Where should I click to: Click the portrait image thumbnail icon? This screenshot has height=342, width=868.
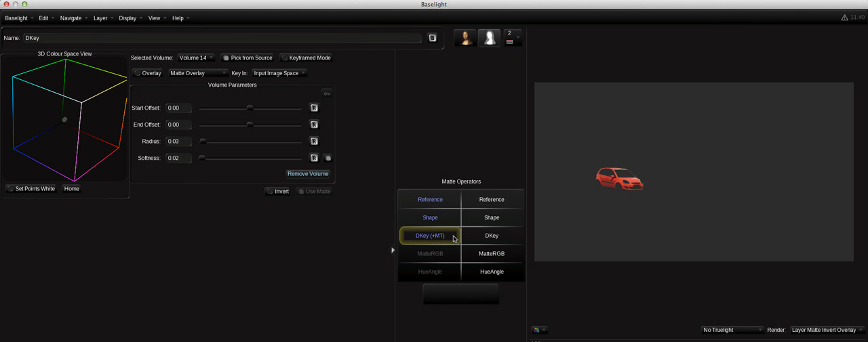point(465,38)
